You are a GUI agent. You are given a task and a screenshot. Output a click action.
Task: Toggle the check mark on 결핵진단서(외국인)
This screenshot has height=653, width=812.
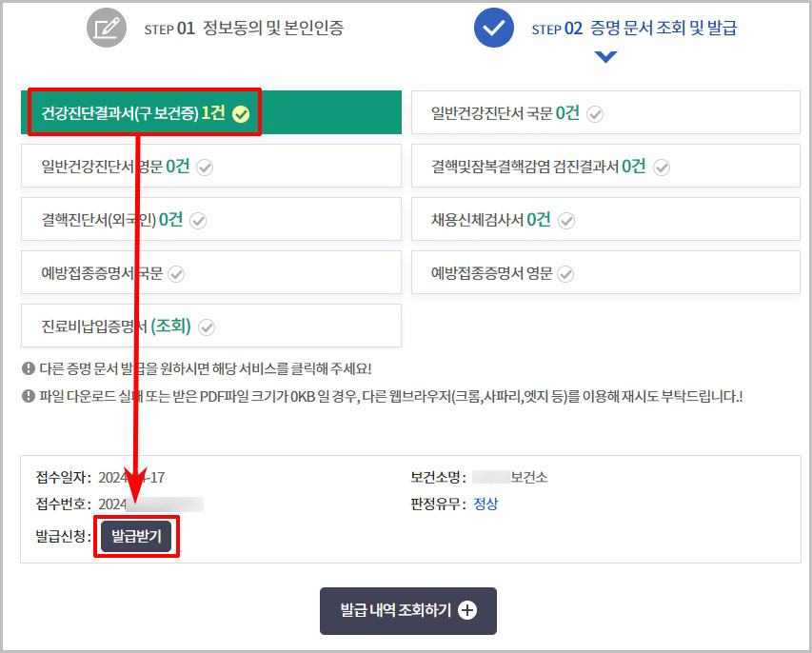(198, 220)
